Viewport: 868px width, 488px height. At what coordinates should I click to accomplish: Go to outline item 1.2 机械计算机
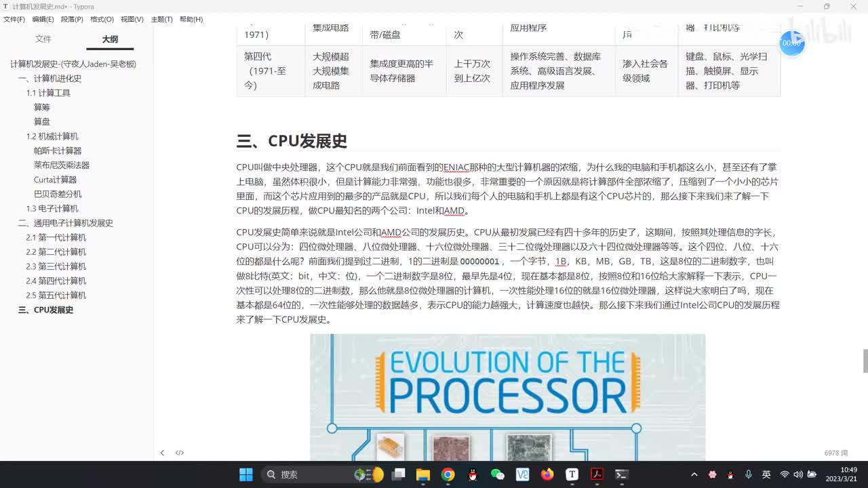pyautogui.click(x=52, y=136)
